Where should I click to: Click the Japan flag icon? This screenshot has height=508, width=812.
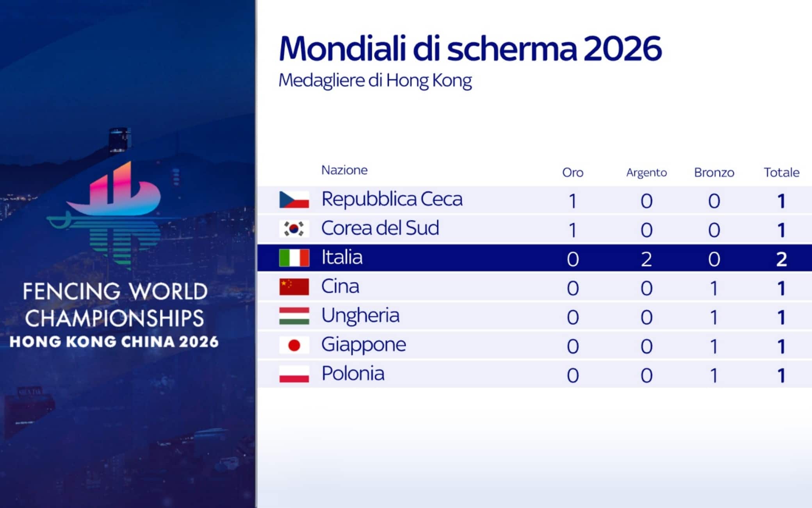click(x=294, y=345)
